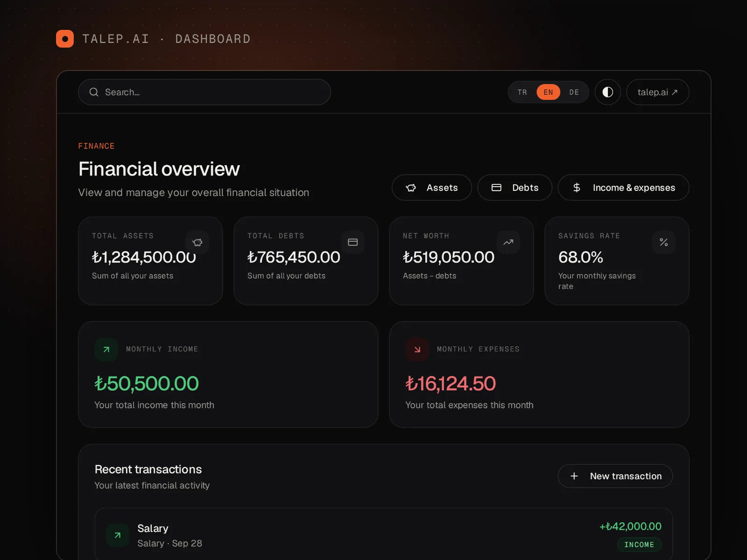The height and width of the screenshot is (560, 747).
Task: Open the talep.ai external link
Action: (657, 92)
